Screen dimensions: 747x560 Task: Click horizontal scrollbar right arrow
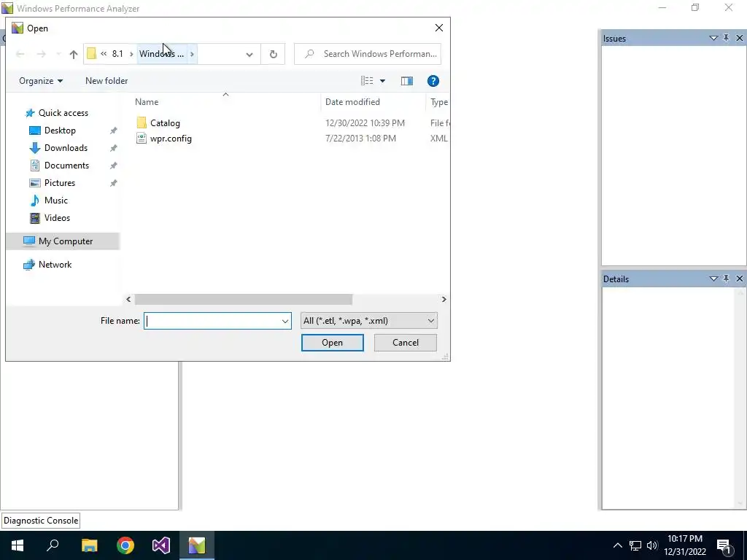pos(444,300)
